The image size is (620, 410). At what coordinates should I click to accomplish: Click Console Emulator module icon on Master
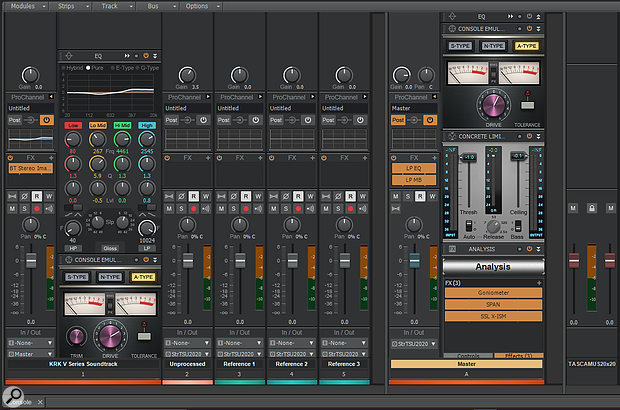452,28
